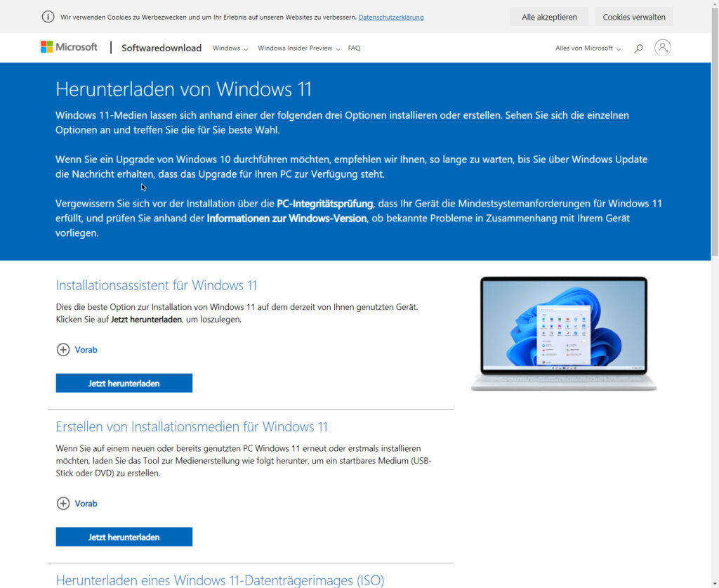Expand Vorab under Installationsassistent
The width and height of the screenshot is (719, 588).
pos(77,350)
